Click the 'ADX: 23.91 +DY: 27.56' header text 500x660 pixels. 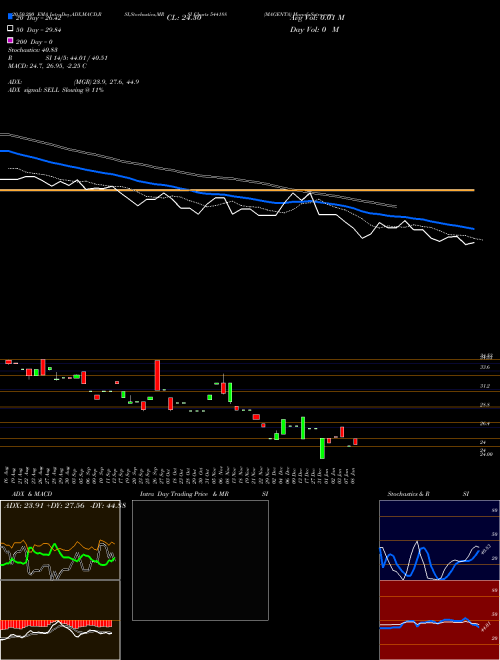[x=45, y=506]
